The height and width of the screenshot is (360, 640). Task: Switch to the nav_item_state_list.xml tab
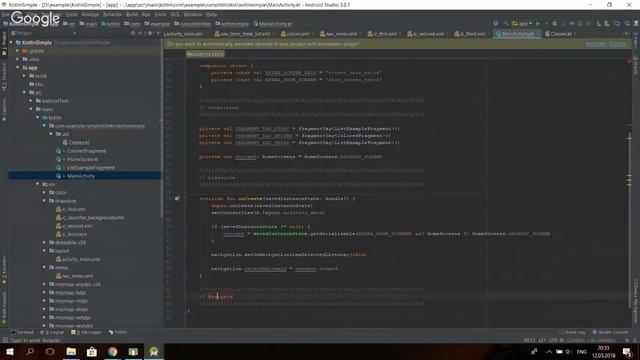(x=244, y=34)
